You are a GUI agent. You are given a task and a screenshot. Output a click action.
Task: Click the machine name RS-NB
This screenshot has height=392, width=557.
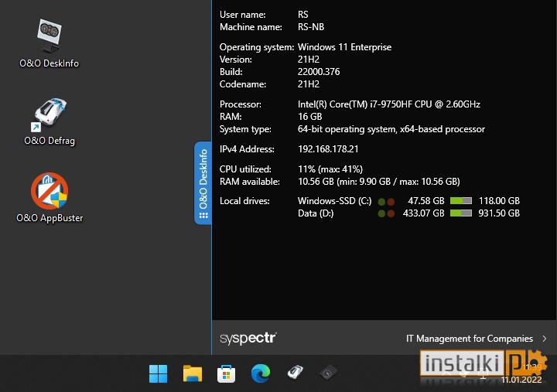[311, 27]
